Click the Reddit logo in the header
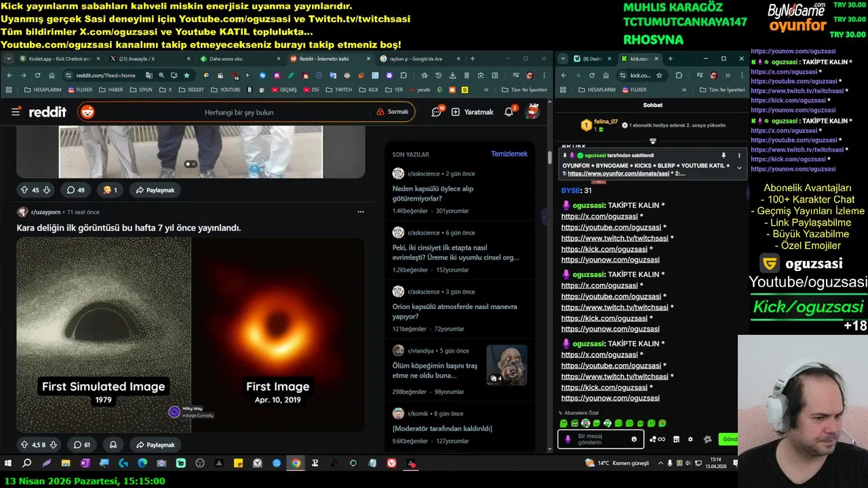 pyautogui.click(x=47, y=112)
